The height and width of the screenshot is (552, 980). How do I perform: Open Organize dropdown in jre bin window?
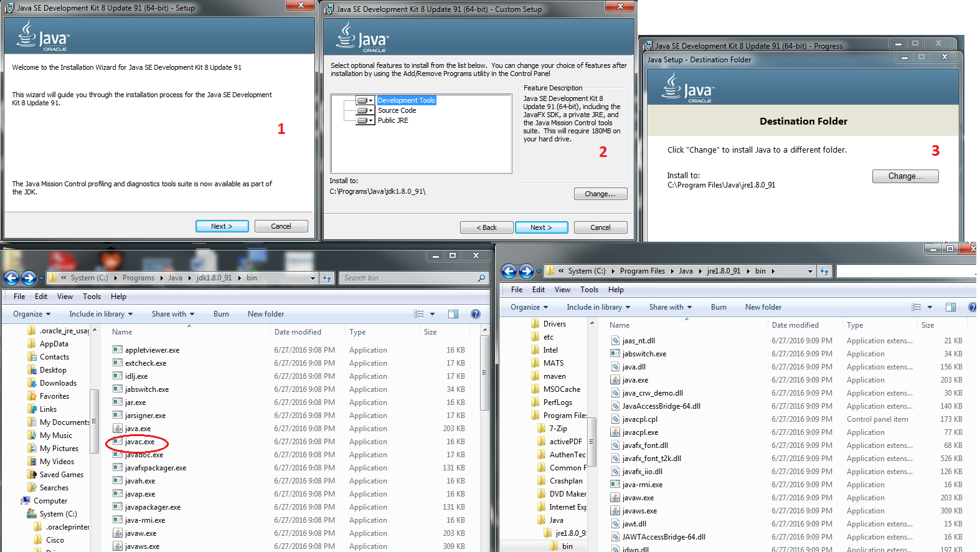[529, 307]
